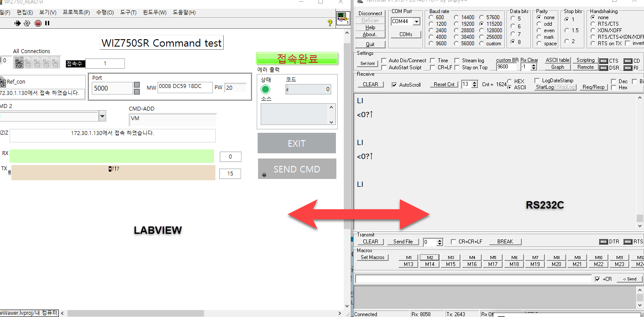Viewport: 644px width, 317px height.
Task: Click the VI connector icon in LabVIEW
Action: point(343,18)
